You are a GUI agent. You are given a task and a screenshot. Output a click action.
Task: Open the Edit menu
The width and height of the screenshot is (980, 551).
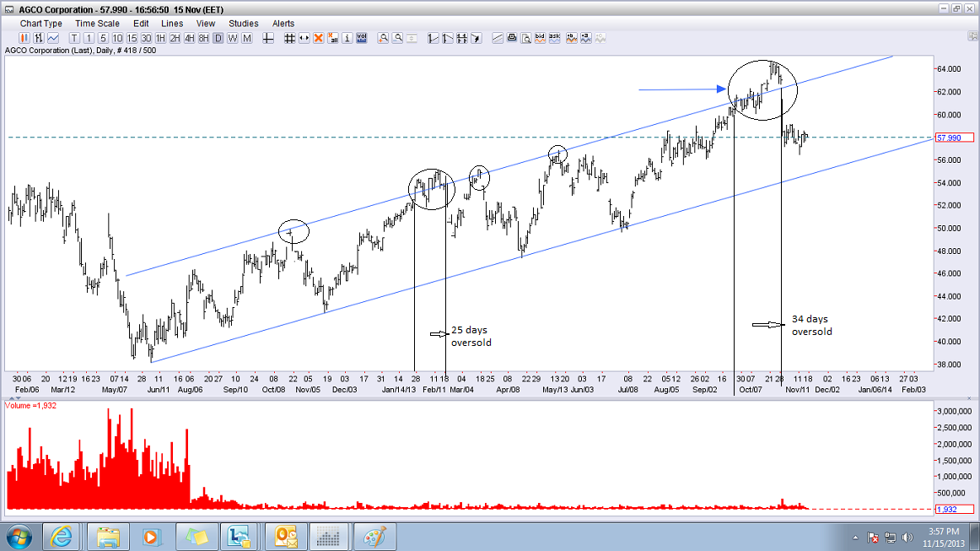click(141, 24)
